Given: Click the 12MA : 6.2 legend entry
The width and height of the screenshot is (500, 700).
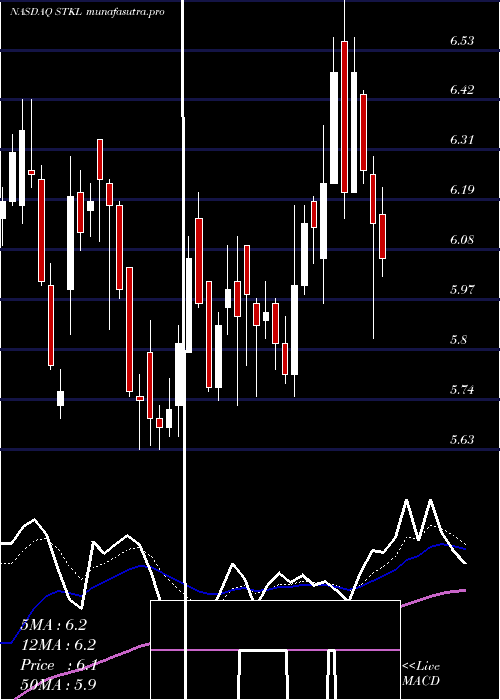Looking at the screenshot, I should pos(58,645).
